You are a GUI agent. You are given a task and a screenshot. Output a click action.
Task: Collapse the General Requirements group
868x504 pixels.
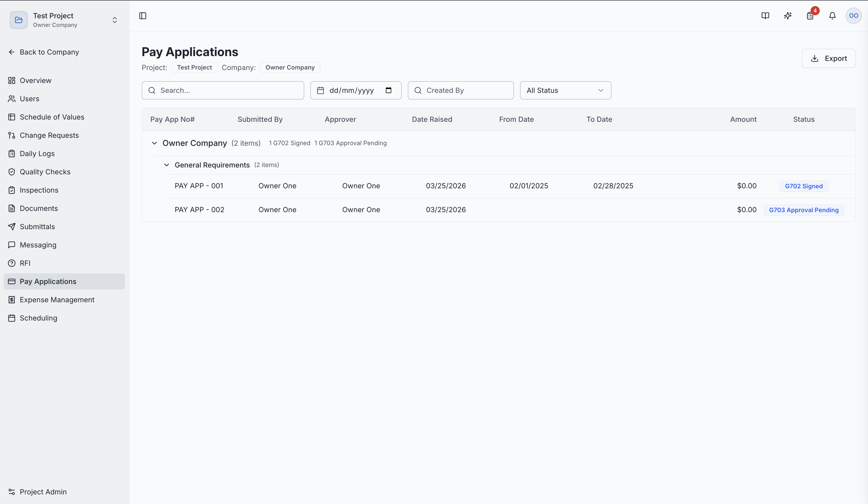point(166,165)
